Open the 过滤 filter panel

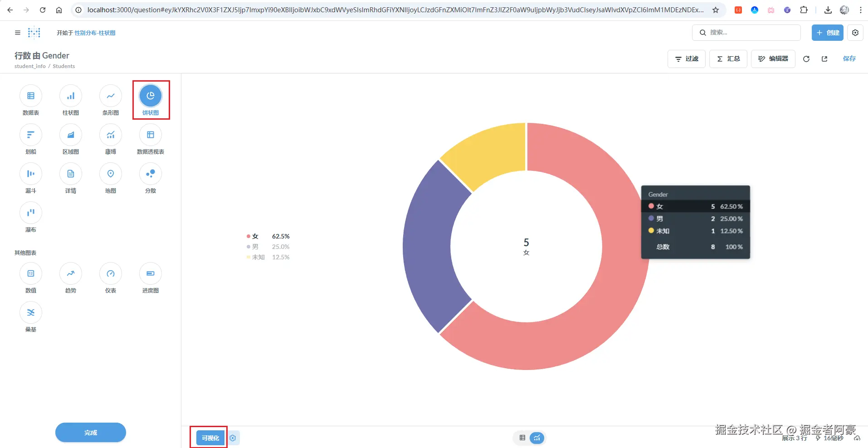pyautogui.click(x=687, y=59)
